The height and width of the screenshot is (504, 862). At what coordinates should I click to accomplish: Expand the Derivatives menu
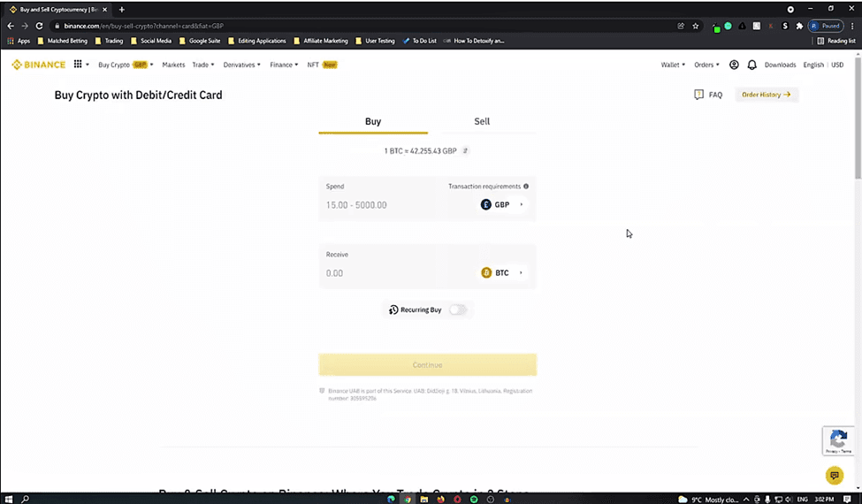click(x=241, y=65)
